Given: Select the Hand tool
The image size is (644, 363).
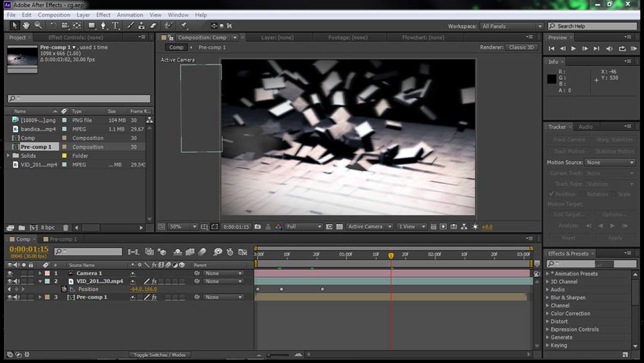Looking at the screenshot, I should (26, 25).
